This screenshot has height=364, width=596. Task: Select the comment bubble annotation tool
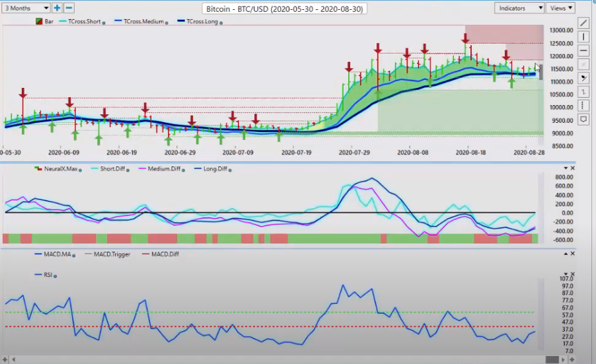[583, 120]
